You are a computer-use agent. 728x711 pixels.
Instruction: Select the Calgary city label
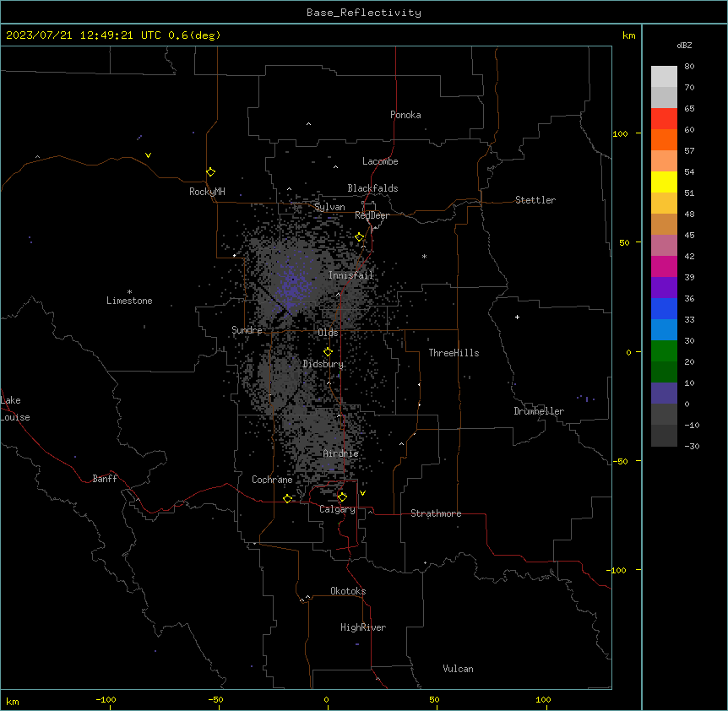click(337, 509)
